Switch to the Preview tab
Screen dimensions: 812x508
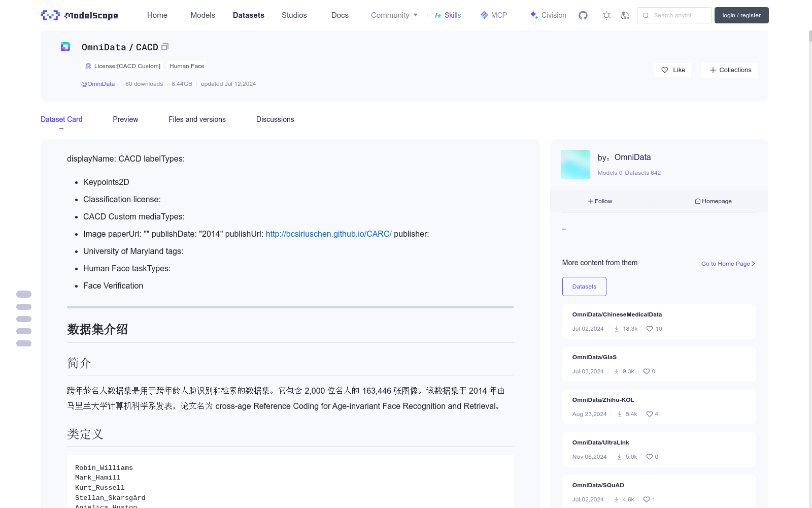125,119
